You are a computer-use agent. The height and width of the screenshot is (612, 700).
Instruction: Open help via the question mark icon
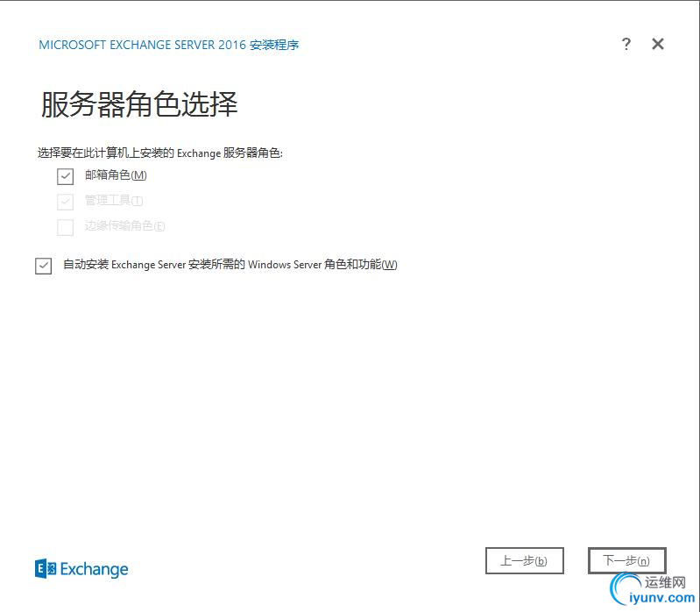[626, 44]
